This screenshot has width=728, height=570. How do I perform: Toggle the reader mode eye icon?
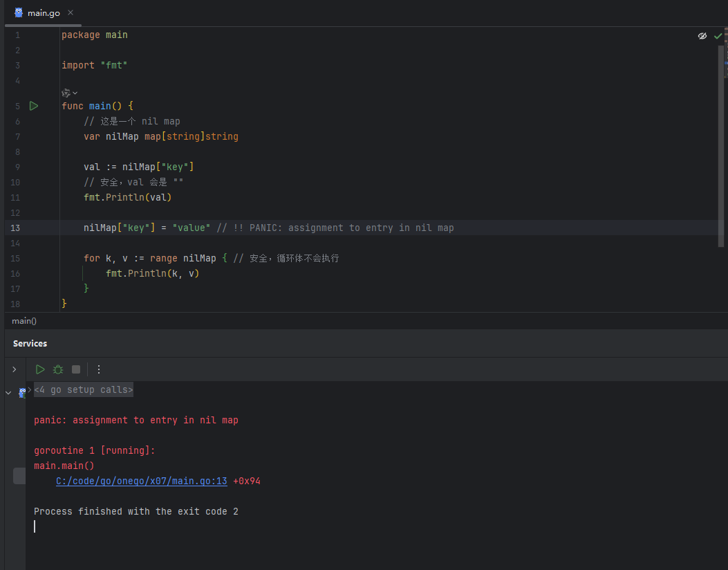pos(702,36)
